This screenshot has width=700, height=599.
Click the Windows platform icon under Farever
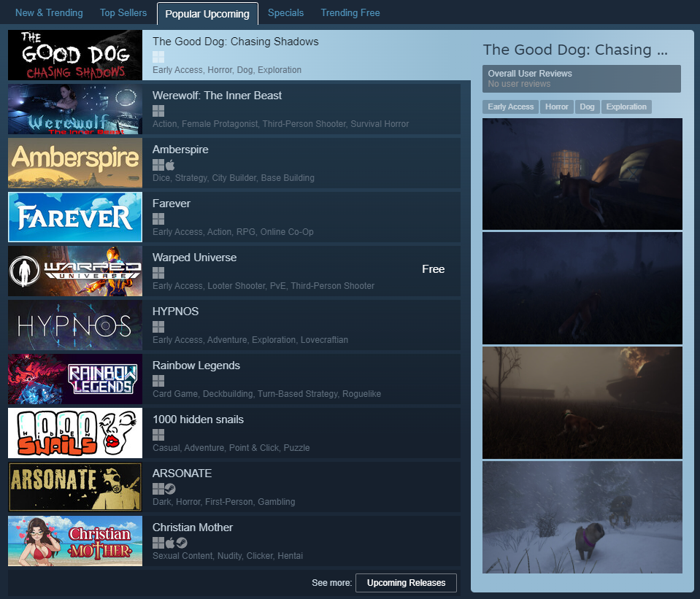[158, 219]
